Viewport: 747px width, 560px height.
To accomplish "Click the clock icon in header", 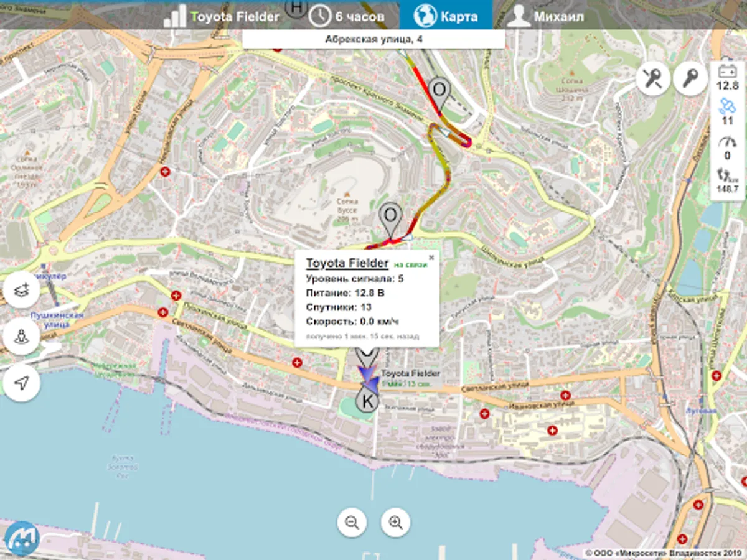I will [x=320, y=16].
